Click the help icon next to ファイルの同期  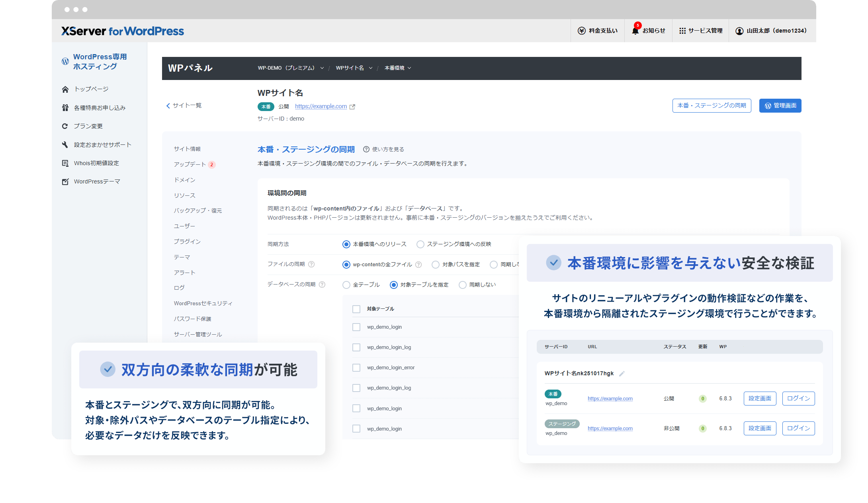[x=312, y=264]
